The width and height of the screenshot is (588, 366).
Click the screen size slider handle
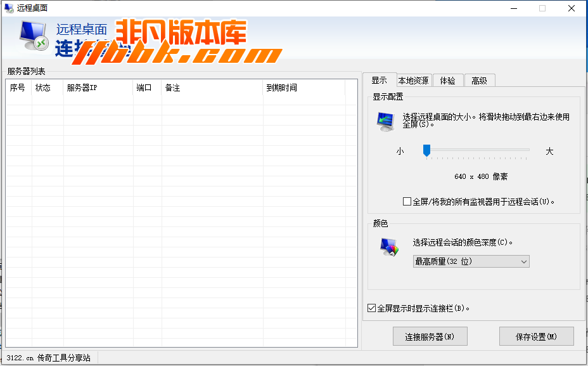426,150
